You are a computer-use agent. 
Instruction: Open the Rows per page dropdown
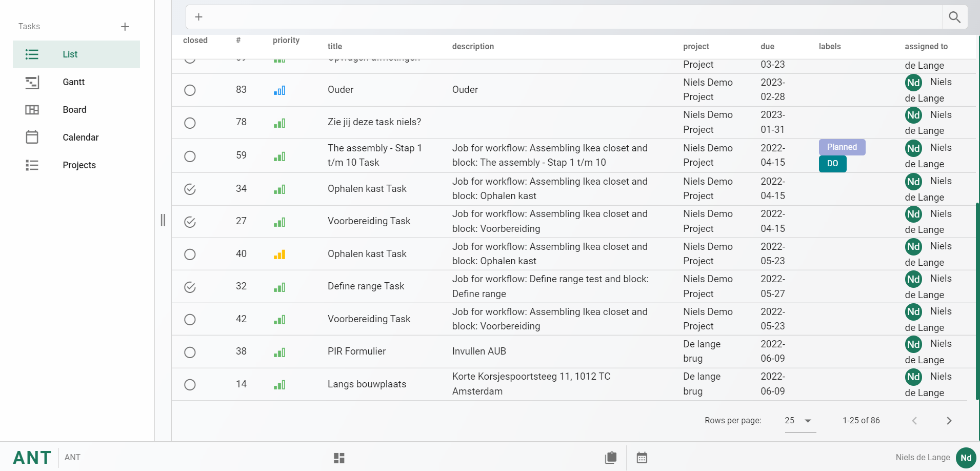tap(799, 421)
